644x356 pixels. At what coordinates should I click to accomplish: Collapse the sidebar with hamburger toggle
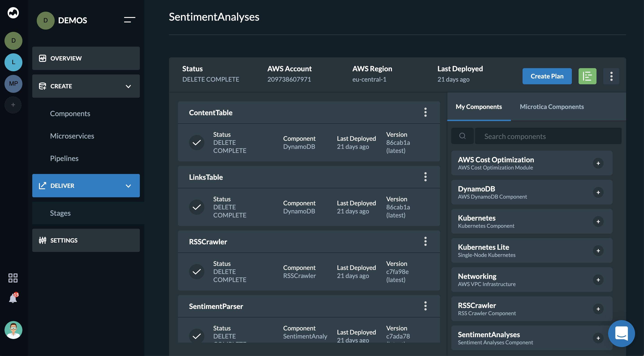click(130, 20)
